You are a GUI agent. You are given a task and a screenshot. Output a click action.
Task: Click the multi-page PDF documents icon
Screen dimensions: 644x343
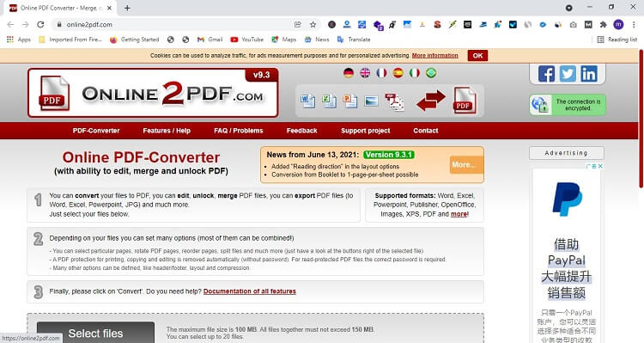394,101
